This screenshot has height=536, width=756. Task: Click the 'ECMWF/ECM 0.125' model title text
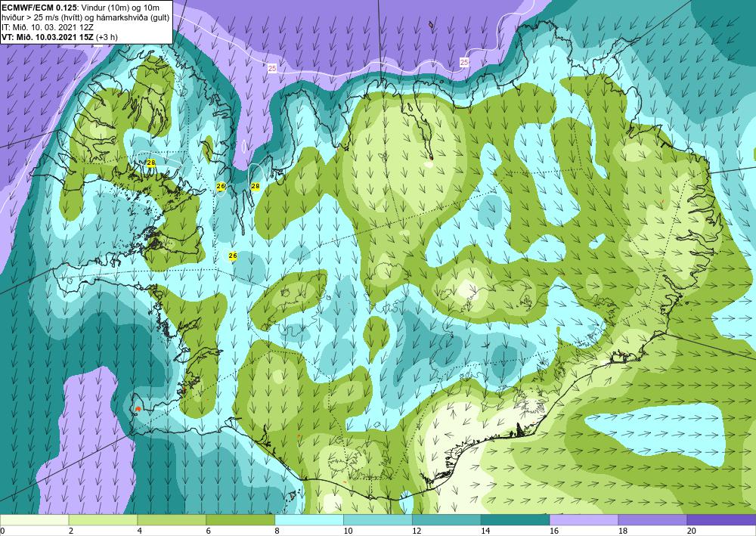[39, 8]
